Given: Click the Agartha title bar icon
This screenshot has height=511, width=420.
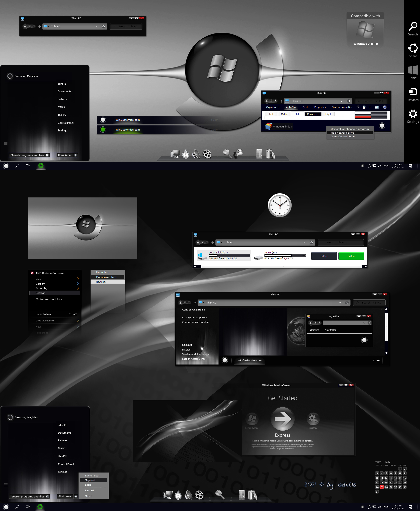Looking at the screenshot, I should [308, 316].
